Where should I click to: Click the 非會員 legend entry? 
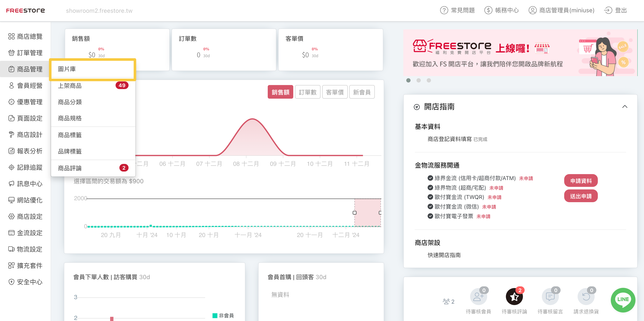click(223, 315)
